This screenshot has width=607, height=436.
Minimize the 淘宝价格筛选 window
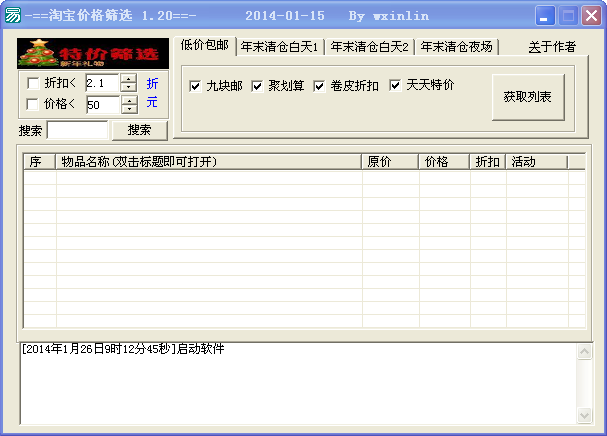(x=544, y=16)
